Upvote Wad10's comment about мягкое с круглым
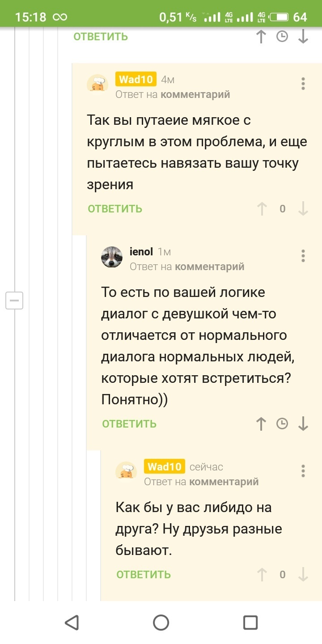The width and height of the screenshot is (322, 644). (262, 209)
